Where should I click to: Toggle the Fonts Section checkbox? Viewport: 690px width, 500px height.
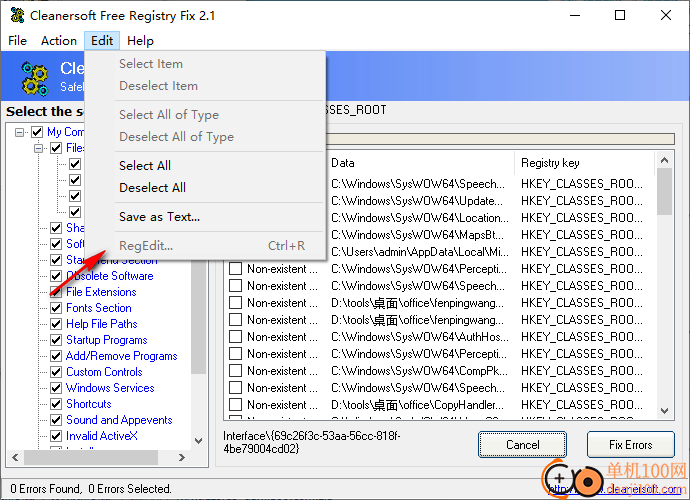(x=56, y=308)
